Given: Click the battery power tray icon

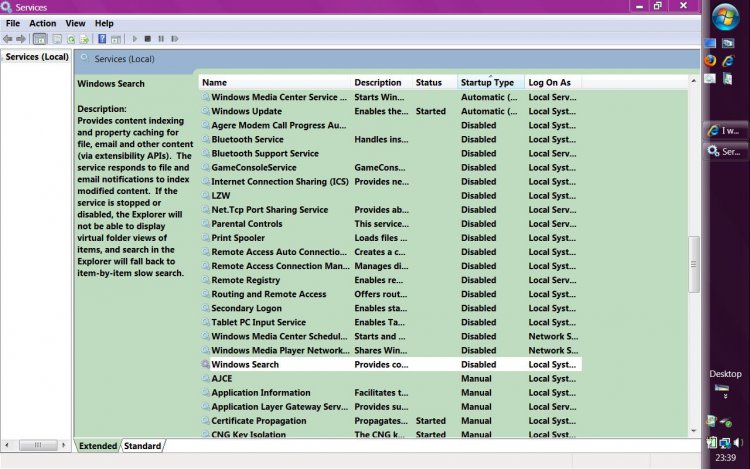Looking at the screenshot, I should coord(712,443).
